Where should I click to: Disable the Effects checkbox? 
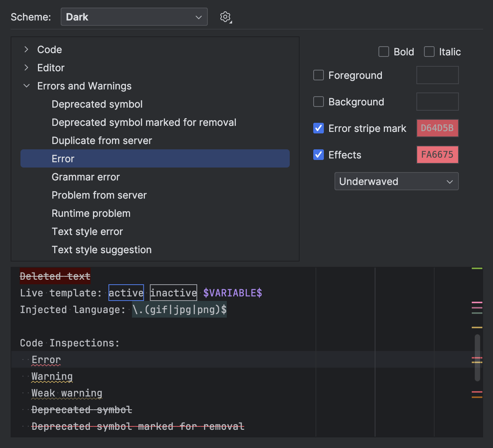click(x=319, y=155)
